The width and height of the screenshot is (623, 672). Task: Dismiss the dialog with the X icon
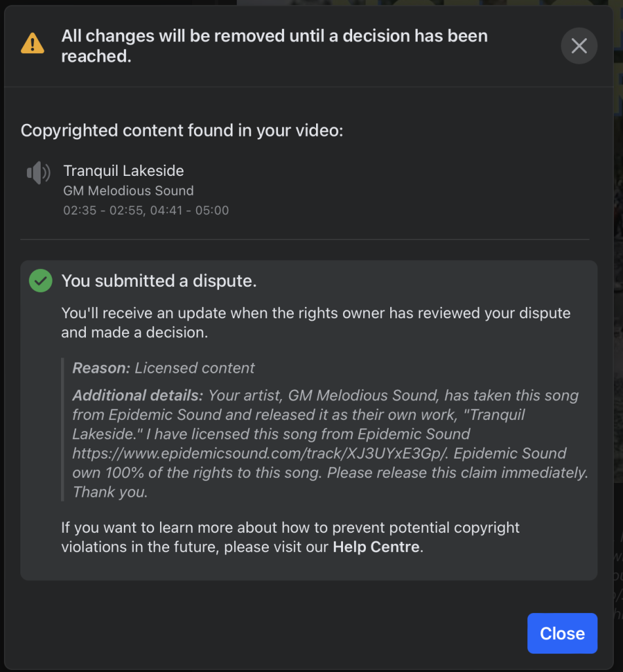coord(579,46)
